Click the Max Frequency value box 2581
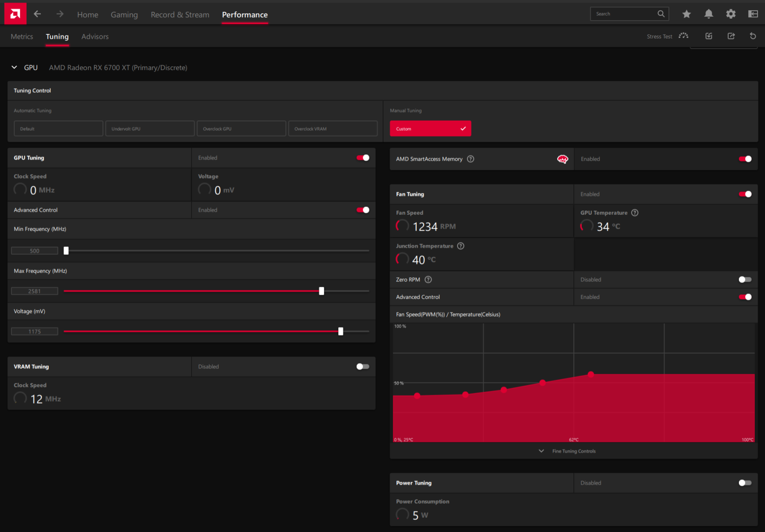765x532 pixels. pyautogui.click(x=34, y=291)
